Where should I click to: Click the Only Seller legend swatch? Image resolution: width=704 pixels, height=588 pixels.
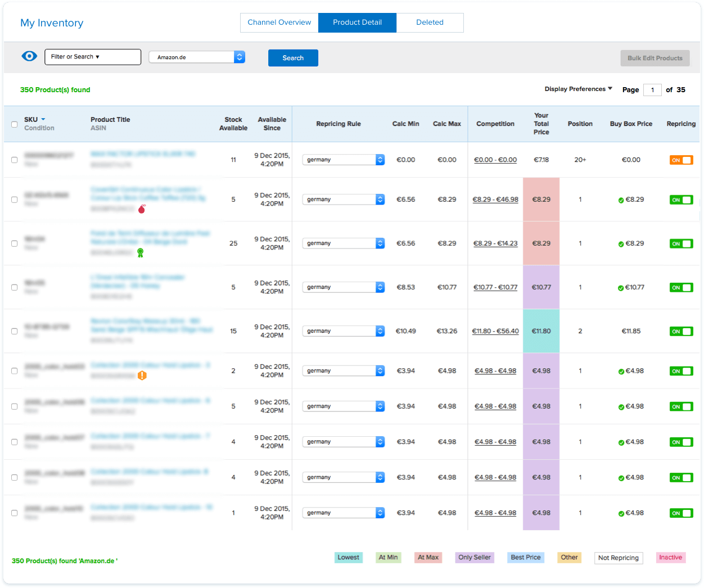(x=475, y=558)
